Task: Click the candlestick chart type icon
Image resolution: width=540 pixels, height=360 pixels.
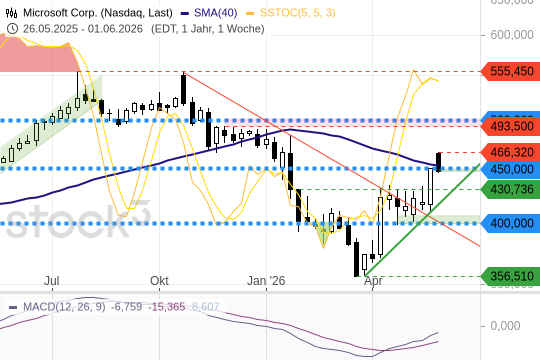Action: [x=11, y=13]
